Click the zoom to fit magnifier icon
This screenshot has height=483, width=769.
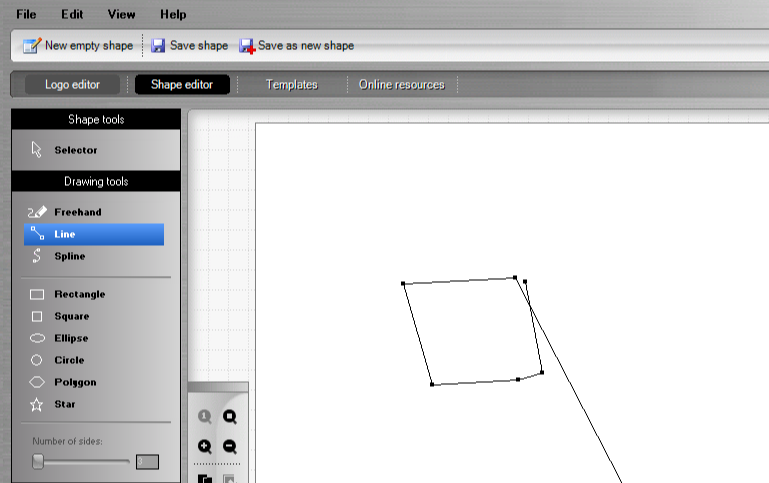coord(230,417)
